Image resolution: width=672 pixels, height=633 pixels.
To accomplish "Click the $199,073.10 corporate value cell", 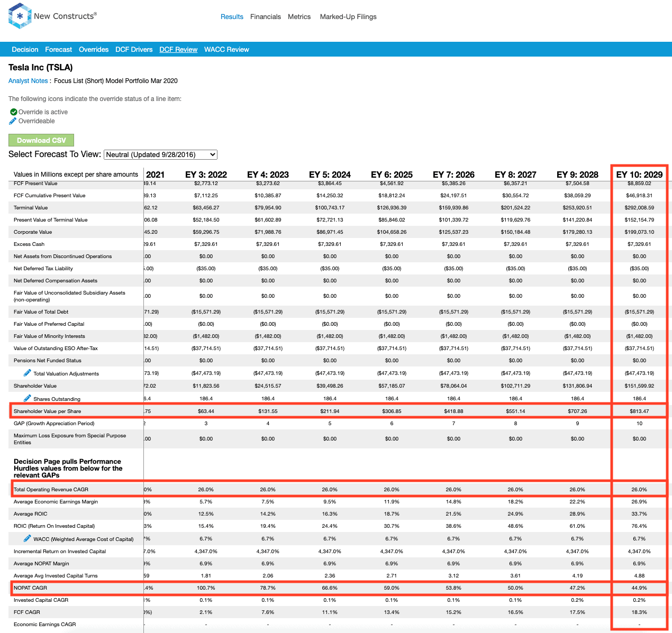I will [639, 232].
